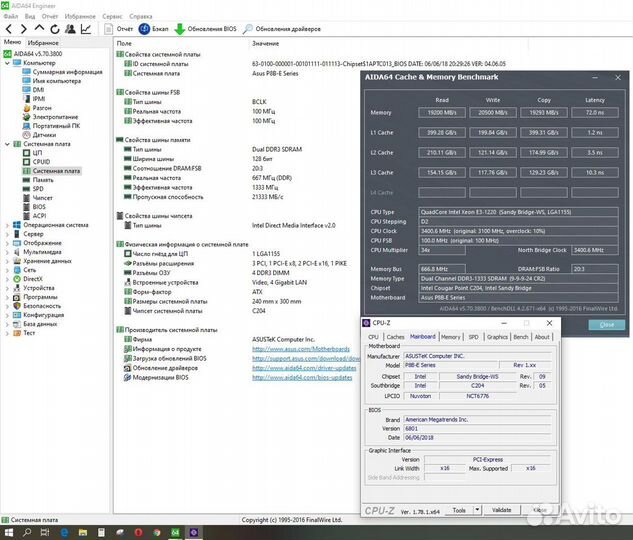
Task: Open the Windows Start menu
Action: tap(8, 532)
